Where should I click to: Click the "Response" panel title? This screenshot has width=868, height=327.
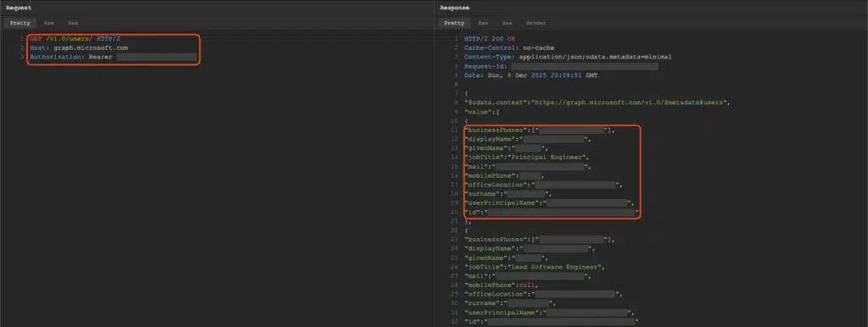[455, 8]
